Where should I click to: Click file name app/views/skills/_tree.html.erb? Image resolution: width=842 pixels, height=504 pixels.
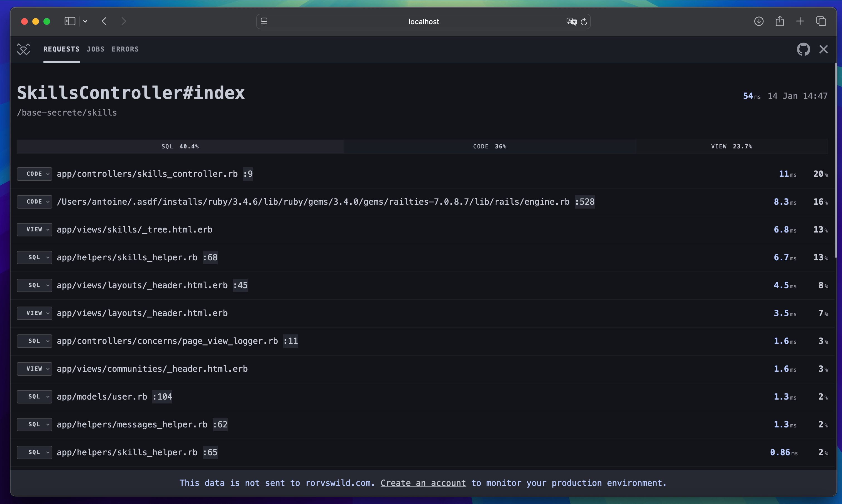(x=134, y=230)
